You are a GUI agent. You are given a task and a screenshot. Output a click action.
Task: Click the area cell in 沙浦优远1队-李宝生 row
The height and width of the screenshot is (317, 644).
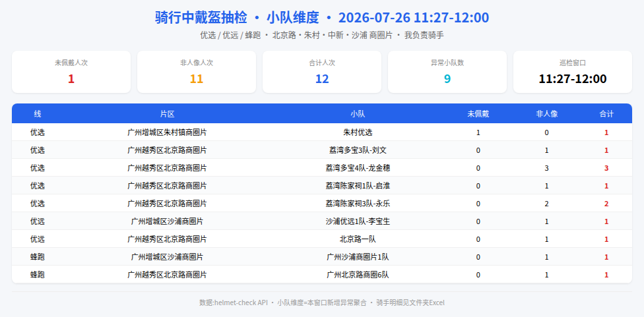tap(167, 221)
